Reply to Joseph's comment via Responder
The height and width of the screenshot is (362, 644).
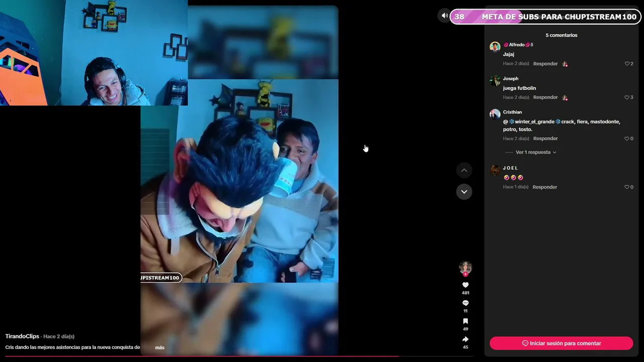[545, 98]
